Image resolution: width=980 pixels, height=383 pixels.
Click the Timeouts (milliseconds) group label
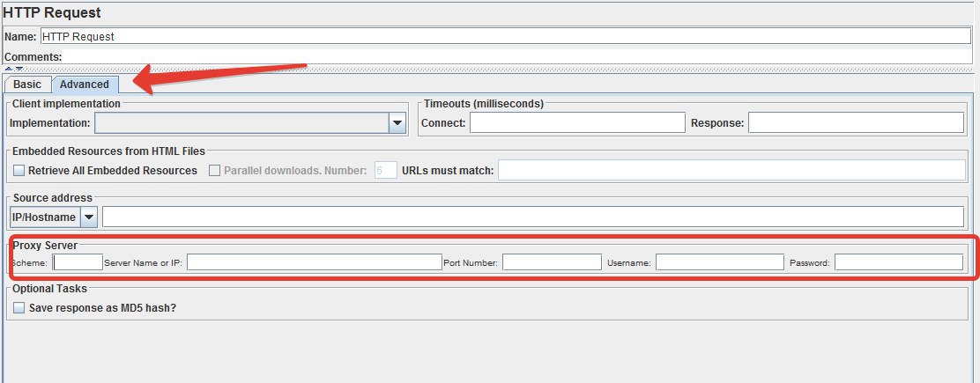coord(484,104)
